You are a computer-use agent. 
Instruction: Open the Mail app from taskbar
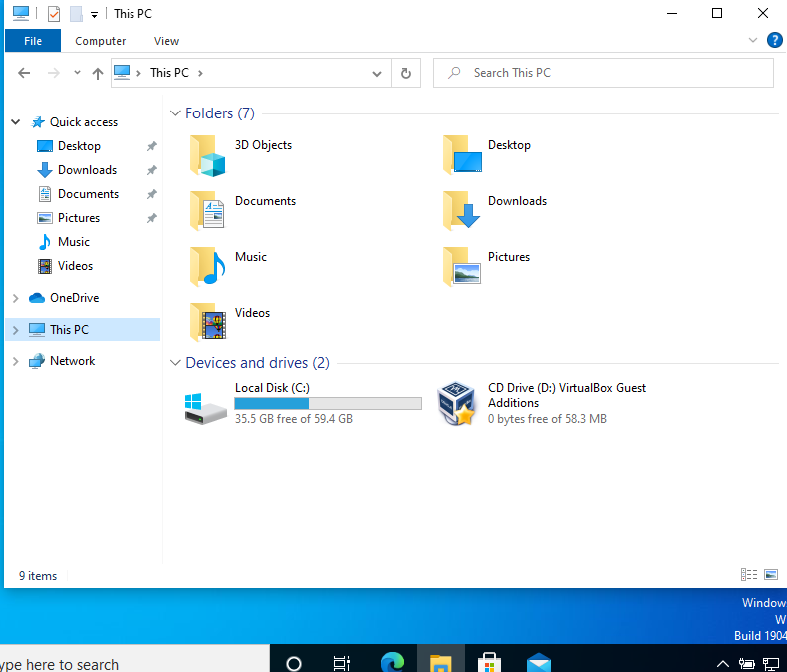539,662
